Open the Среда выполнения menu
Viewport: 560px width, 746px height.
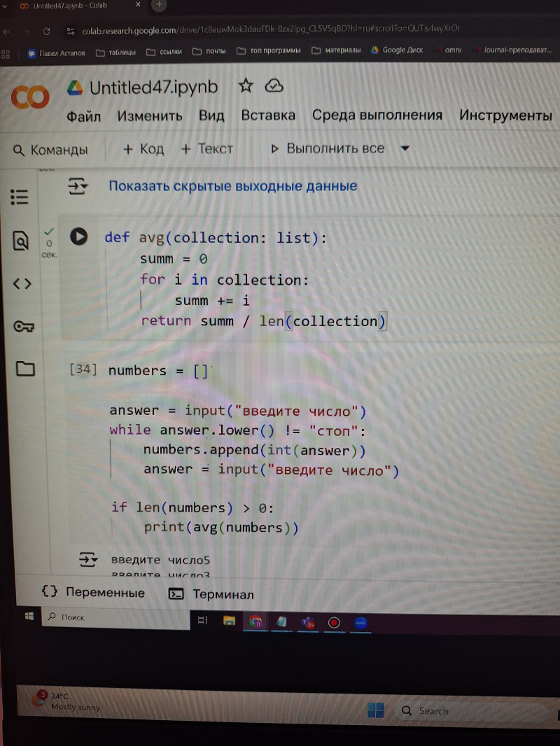click(x=377, y=115)
